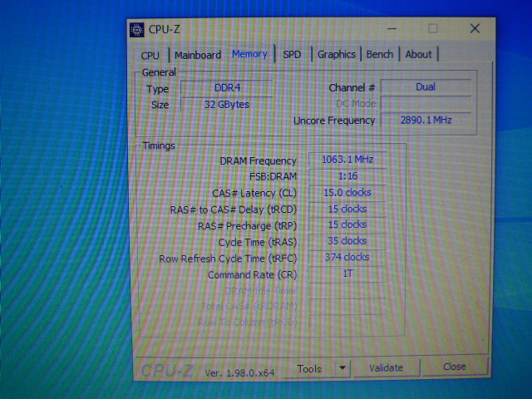532x399 pixels.
Task: Click the Close button at the bottom
Action: 455,367
